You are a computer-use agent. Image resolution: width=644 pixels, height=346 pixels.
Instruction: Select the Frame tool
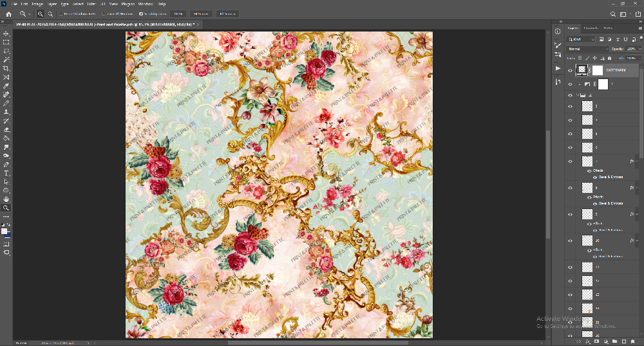click(x=6, y=77)
